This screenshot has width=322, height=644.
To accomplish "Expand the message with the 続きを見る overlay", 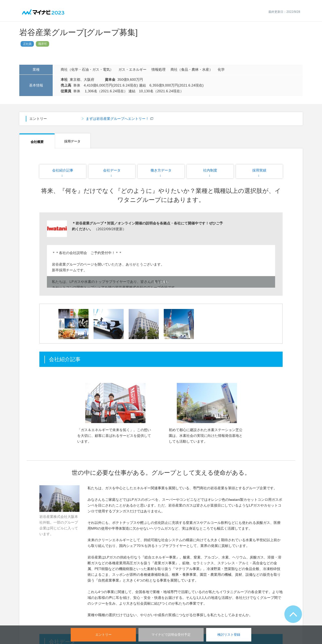I will tap(161, 282).
